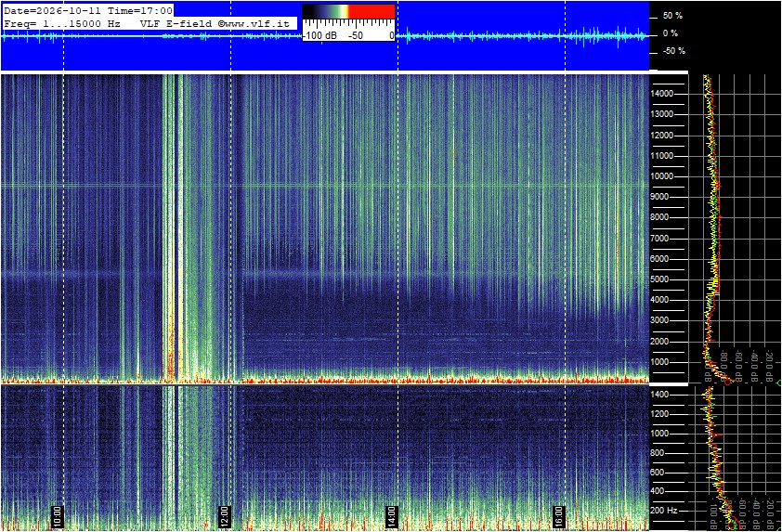Click the 6000 frequency axis label
The height and width of the screenshot is (532, 782).
click(x=659, y=259)
